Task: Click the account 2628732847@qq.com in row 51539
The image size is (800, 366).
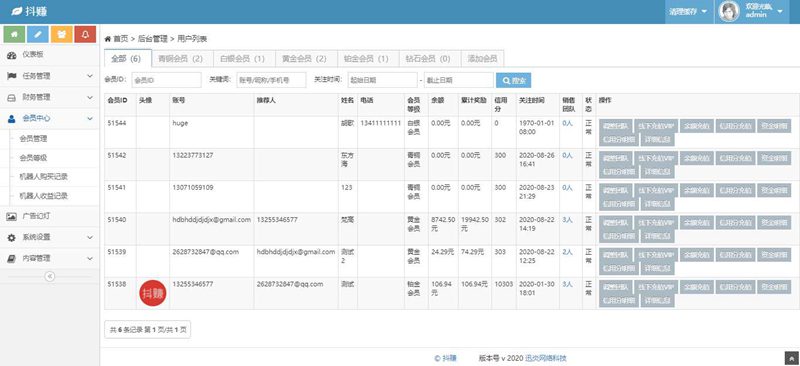Action: 206,252
